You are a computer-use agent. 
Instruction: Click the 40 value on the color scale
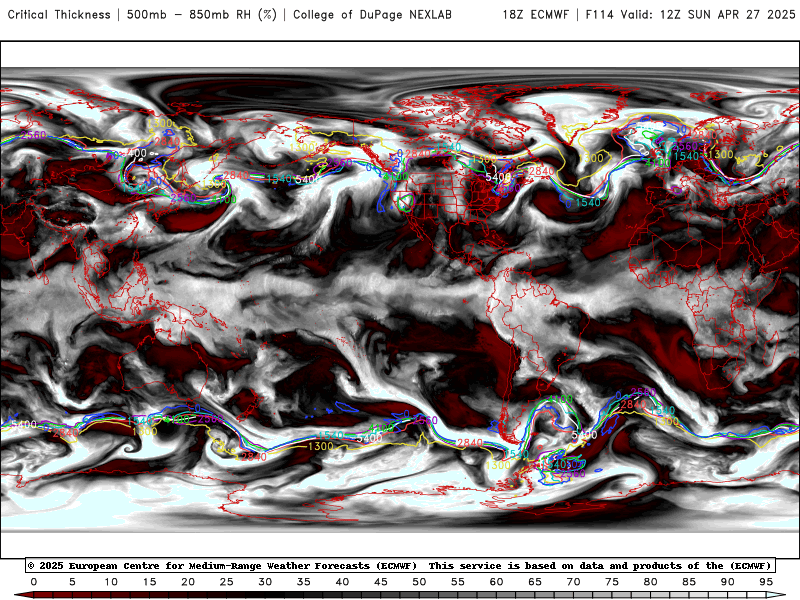click(x=342, y=582)
